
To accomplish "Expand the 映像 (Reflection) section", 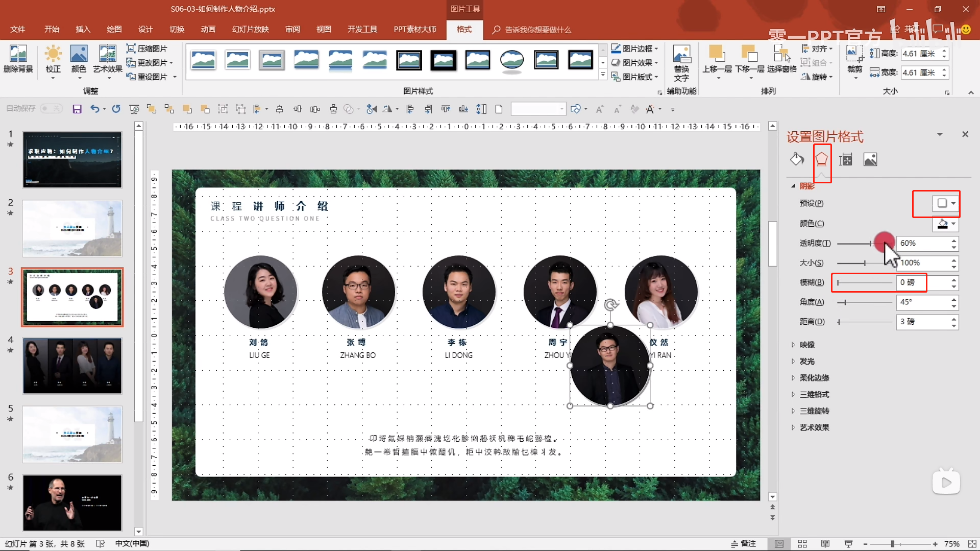I will 793,345.
